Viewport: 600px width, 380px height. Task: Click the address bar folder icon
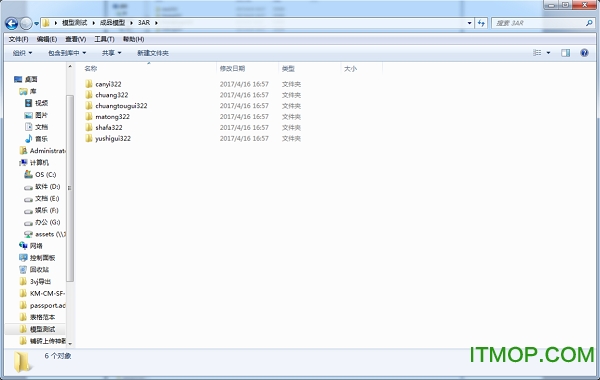pyautogui.click(x=46, y=23)
